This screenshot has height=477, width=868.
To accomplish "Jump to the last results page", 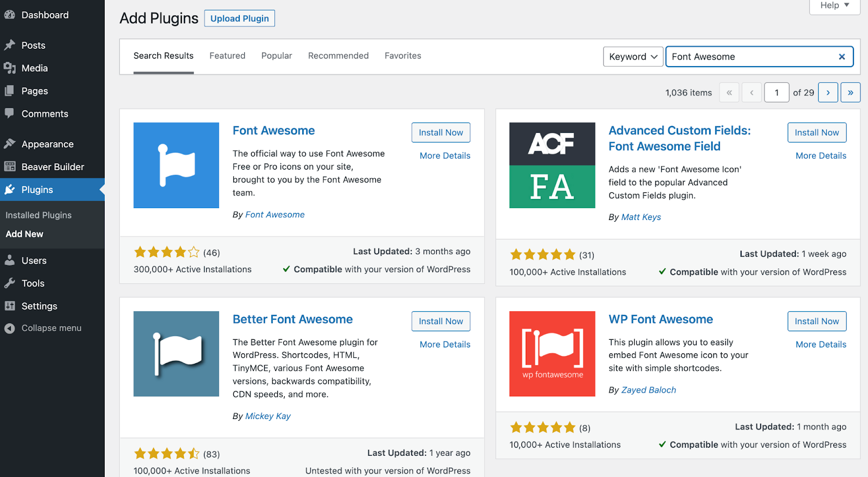I will point(850,93).
